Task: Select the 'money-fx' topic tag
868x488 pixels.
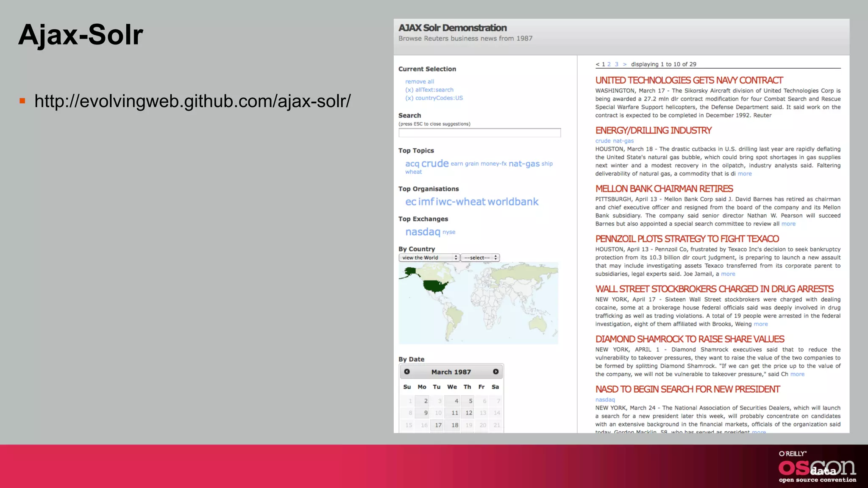Action: [493, 164]
